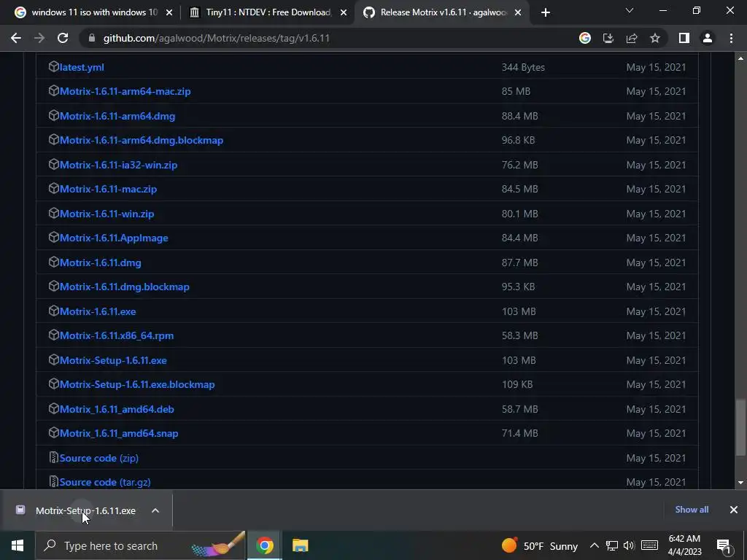Click the package icon beside latest.yml
The image size is (747, 560).
tap(53, 66)
